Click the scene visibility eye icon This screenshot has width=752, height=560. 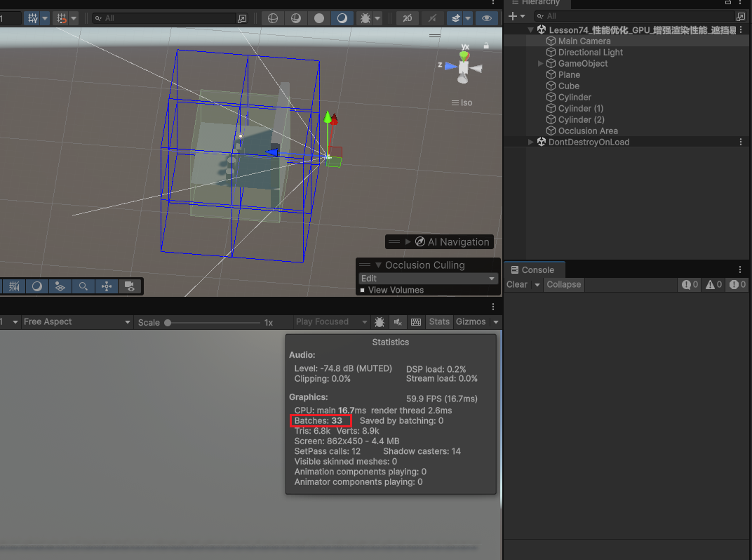pos(488,18)
